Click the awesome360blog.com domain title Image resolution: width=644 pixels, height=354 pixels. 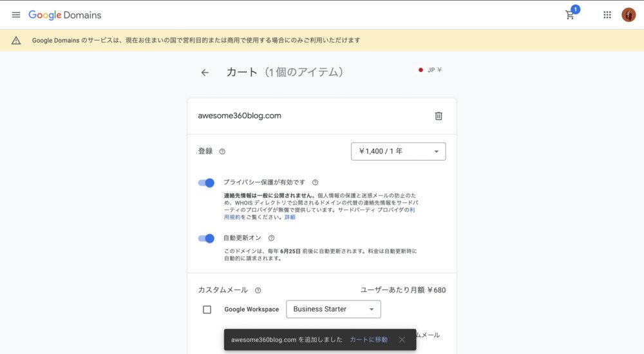(240, 115)
